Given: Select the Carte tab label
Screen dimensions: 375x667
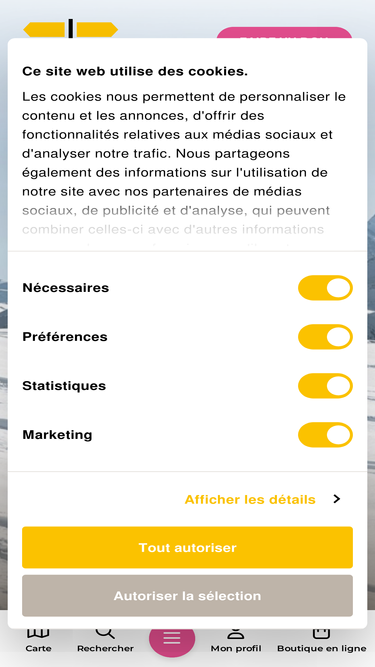Looking at the screenshot, I should pos(38,649).
